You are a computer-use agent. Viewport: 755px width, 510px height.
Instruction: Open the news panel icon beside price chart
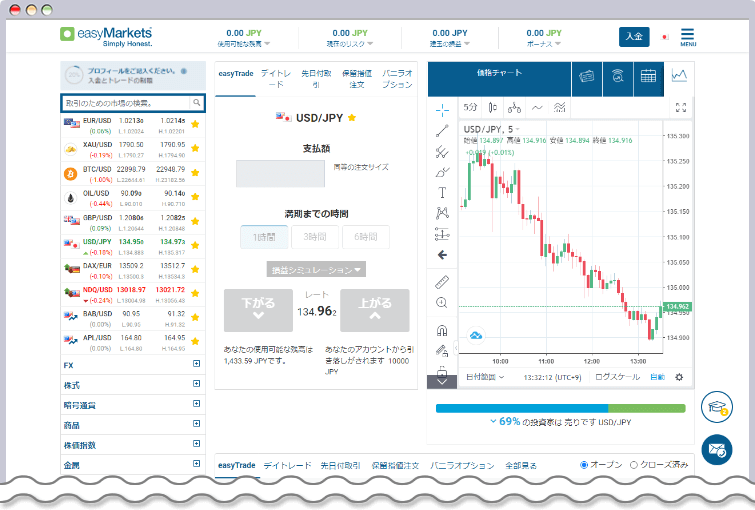(x=586, y=77)
